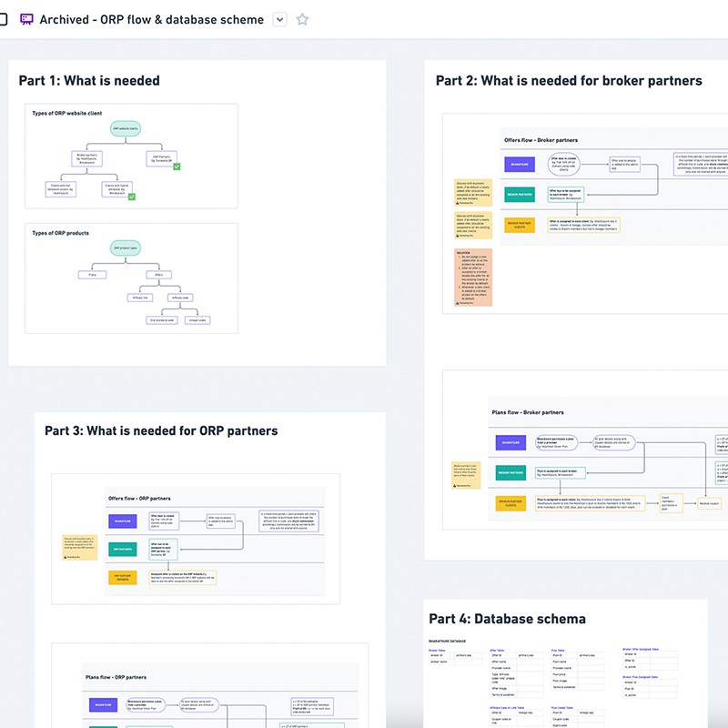Select the 'One standard code' node
This screenshot has height=728, width=728.
tap(162, 320)
